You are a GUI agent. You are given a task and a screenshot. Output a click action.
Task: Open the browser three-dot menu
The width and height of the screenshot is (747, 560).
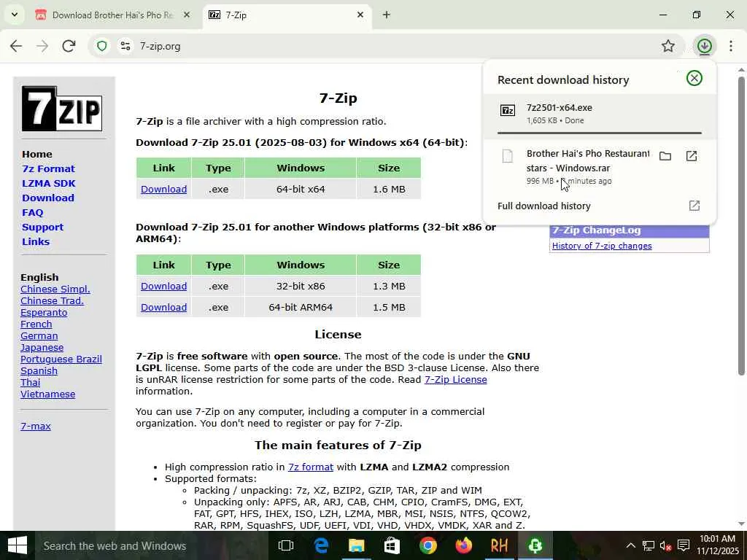[731, 46]
